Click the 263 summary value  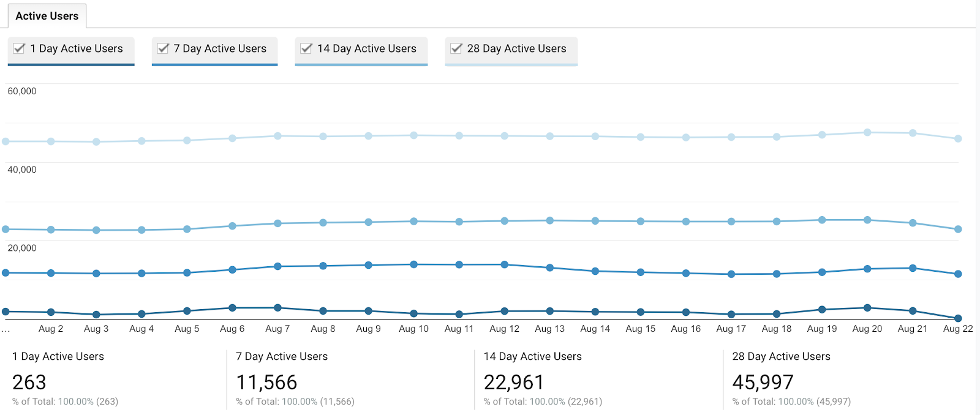(x=29, y=383)
